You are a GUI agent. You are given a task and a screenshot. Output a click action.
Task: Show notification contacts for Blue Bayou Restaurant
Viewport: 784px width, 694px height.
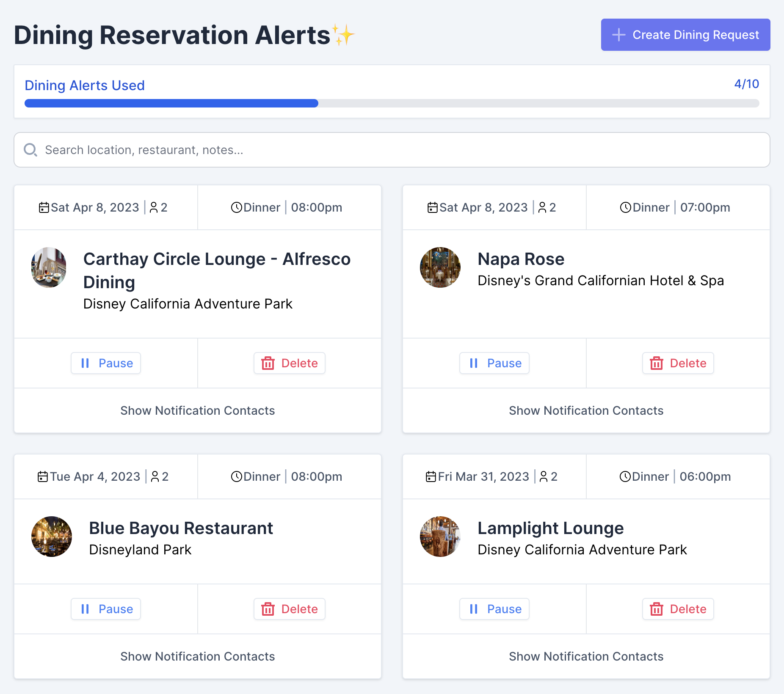pyautogui.click(x=198, y=656)
